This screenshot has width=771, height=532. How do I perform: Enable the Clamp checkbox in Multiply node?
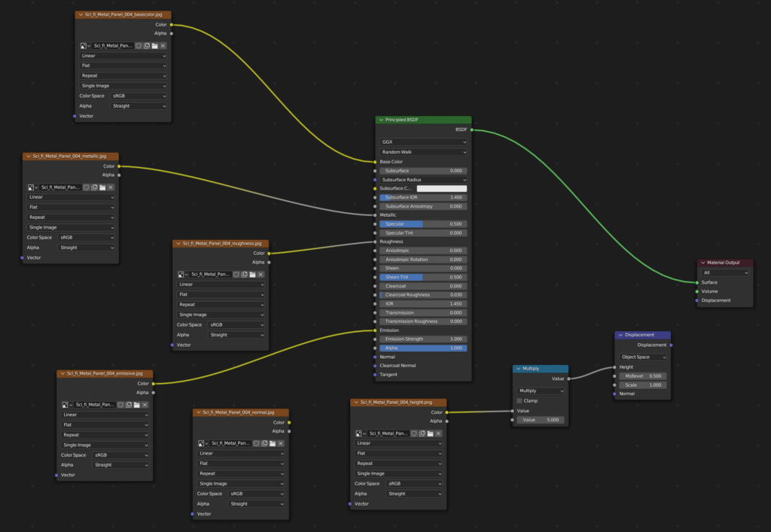[x=520, y=401]
